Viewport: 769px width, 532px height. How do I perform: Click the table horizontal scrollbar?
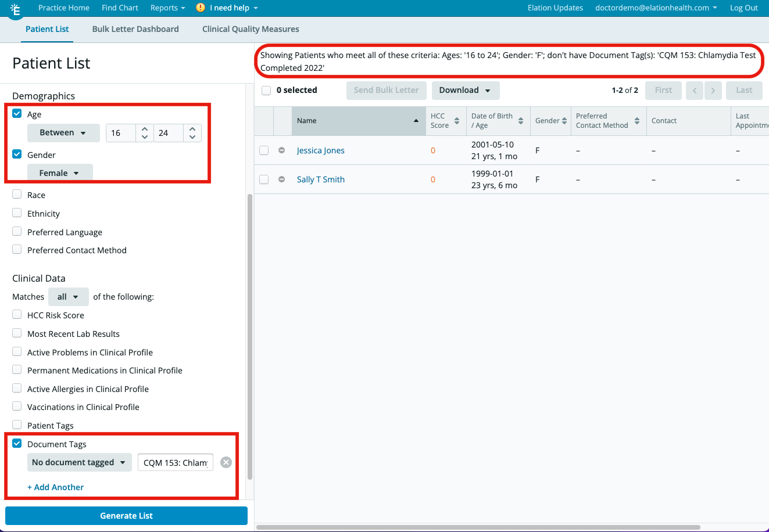pyautogui.click(x=478, y=527)
